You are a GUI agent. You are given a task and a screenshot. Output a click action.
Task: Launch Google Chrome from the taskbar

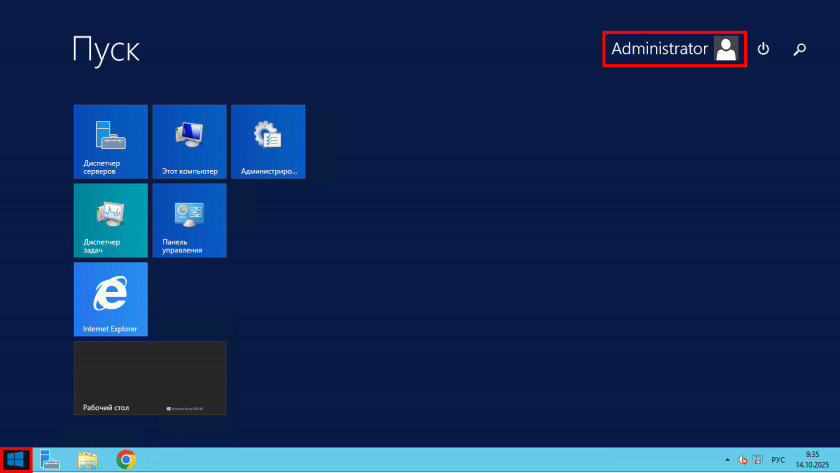coord(126,460)
